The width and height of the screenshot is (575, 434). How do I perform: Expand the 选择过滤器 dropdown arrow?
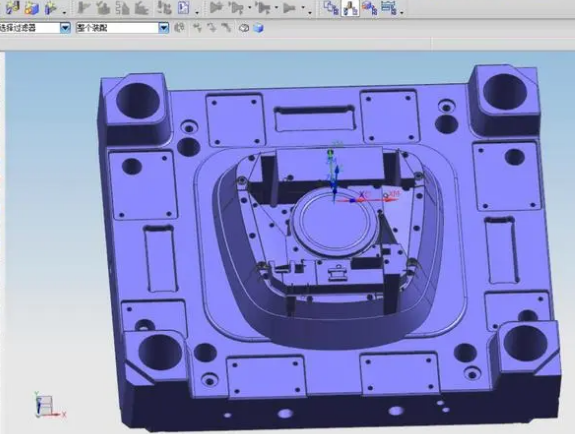(65, 28)
